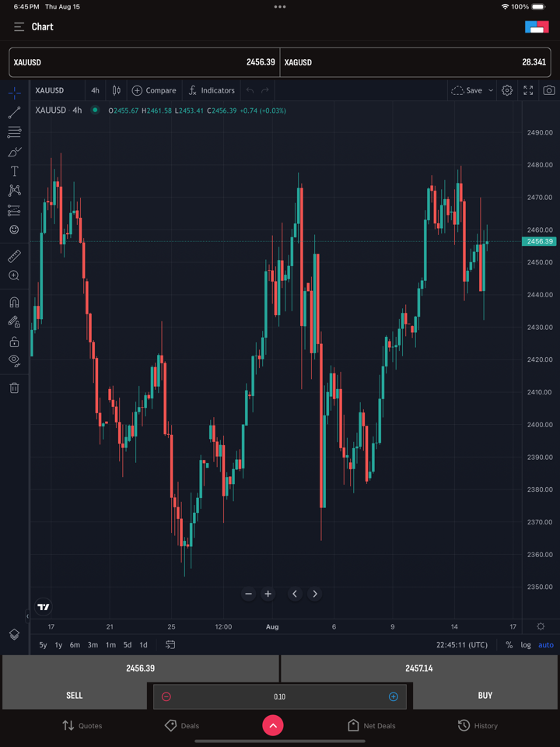Select the text annotation tool

point(14,171)
